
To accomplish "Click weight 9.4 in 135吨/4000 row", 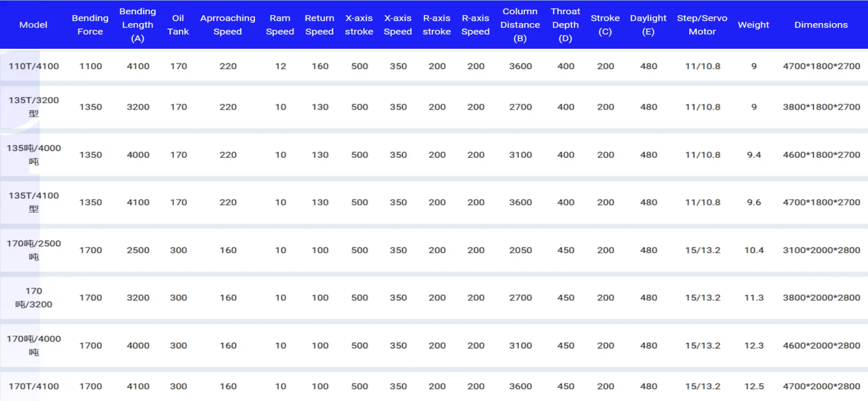I will tap(754, 155).
